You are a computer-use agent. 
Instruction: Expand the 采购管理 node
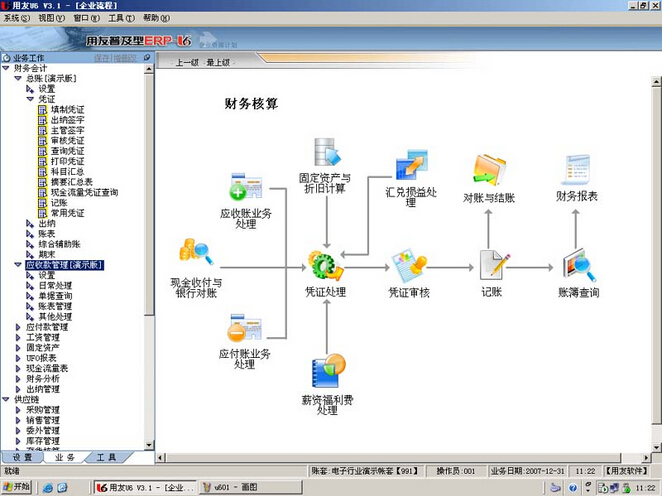18,410
